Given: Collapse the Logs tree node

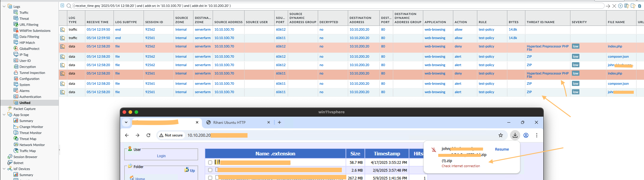Looking at the screenshot, I should (x=4, y=6).
